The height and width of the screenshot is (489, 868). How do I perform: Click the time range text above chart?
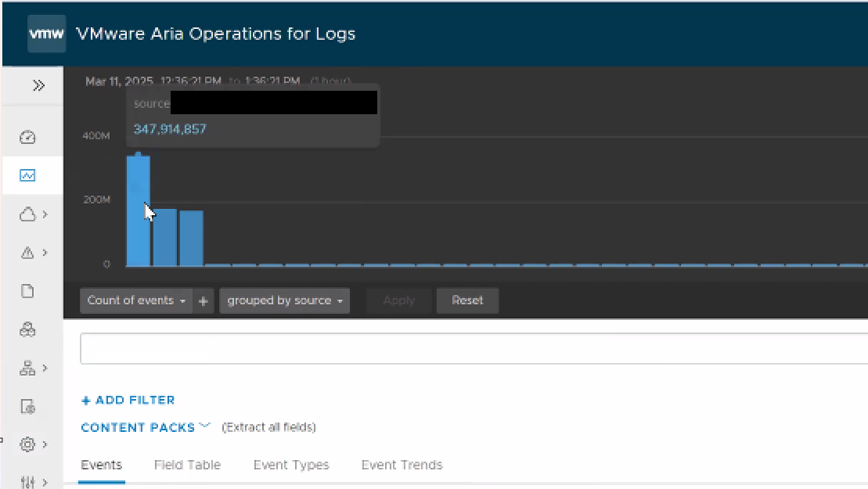tap(218, 81)
